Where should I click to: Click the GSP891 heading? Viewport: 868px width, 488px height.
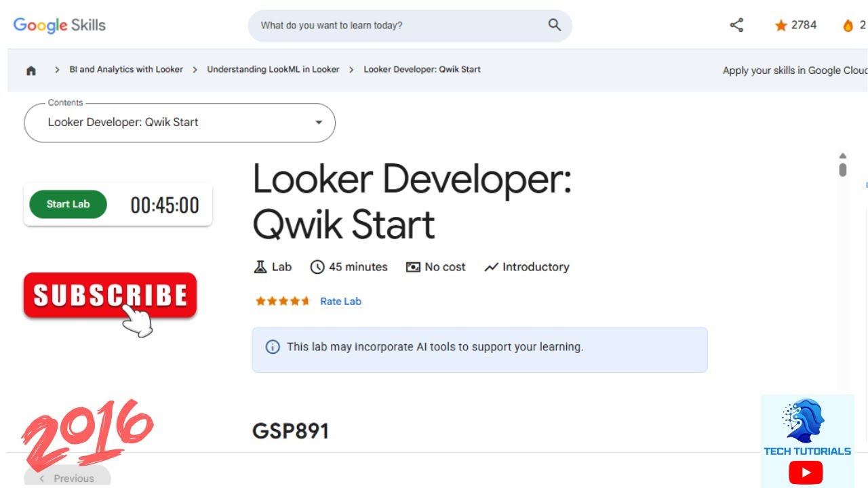click(x=290, y=431)
